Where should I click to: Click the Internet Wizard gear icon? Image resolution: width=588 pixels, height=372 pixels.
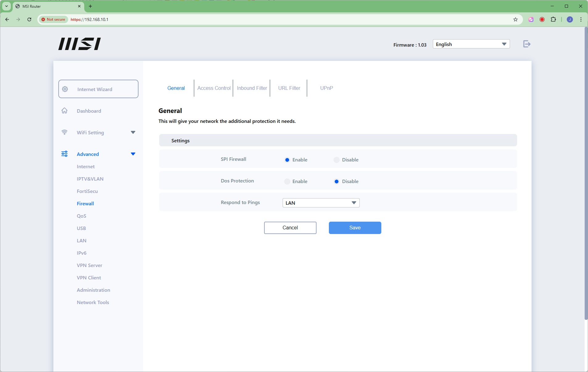(65, 89)
